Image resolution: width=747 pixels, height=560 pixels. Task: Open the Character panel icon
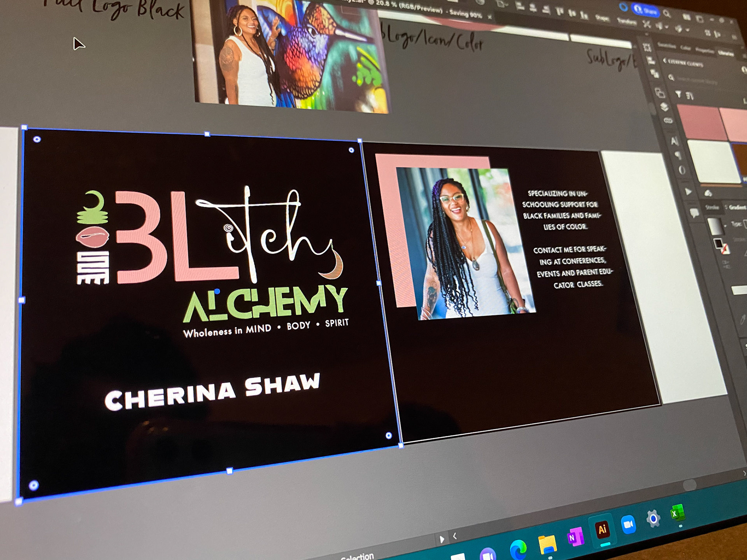click(675, 141)
